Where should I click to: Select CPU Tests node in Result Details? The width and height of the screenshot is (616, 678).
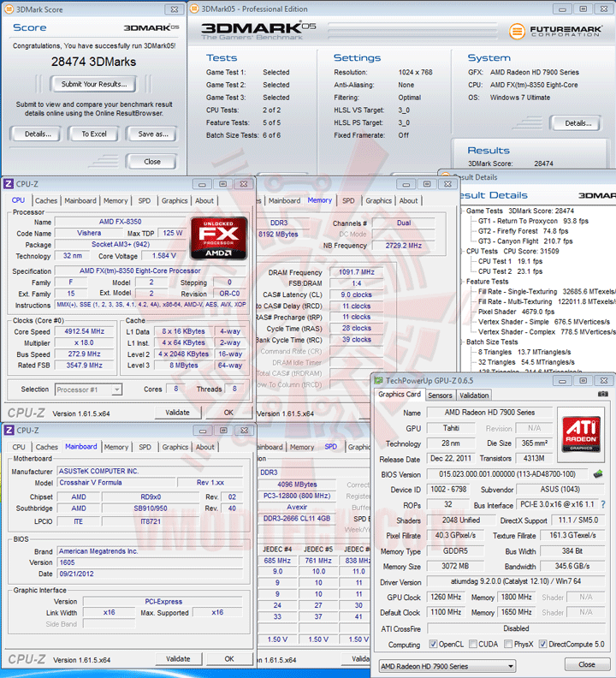482,251
